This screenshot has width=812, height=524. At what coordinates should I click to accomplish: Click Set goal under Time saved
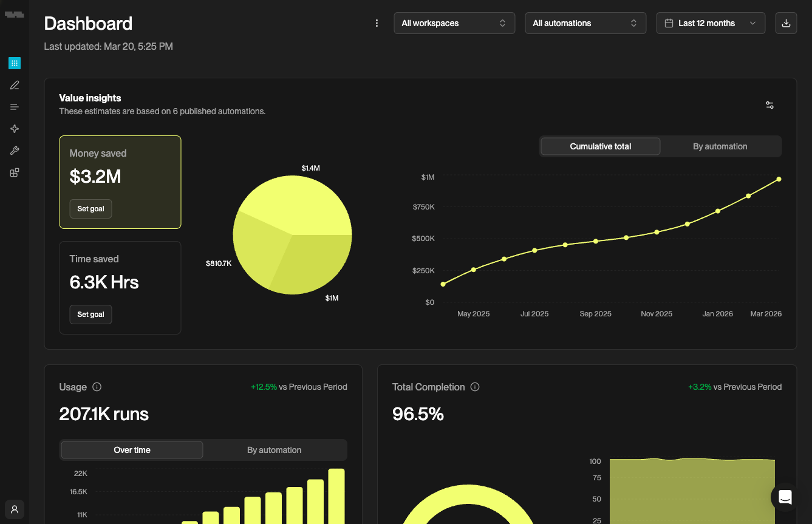point(90,315)
